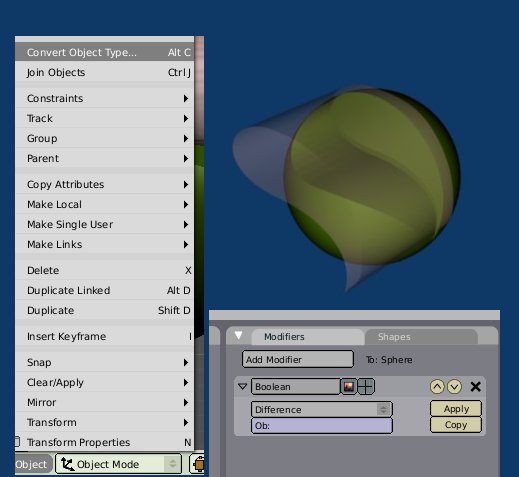Open the Clear/Apply submenu

(105, 382)
